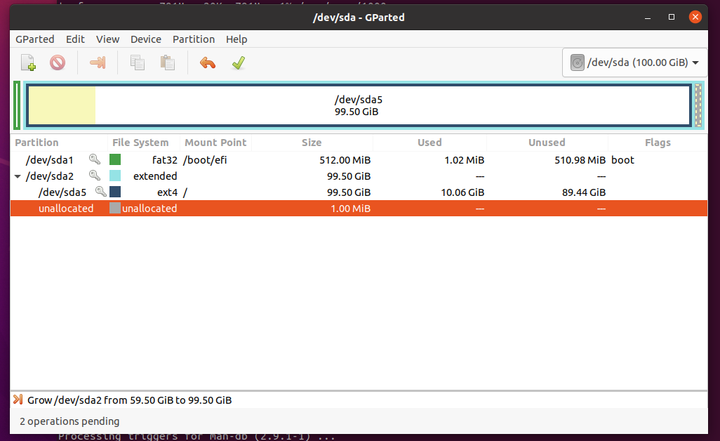Click the ext4 file system label

(167, 192)
